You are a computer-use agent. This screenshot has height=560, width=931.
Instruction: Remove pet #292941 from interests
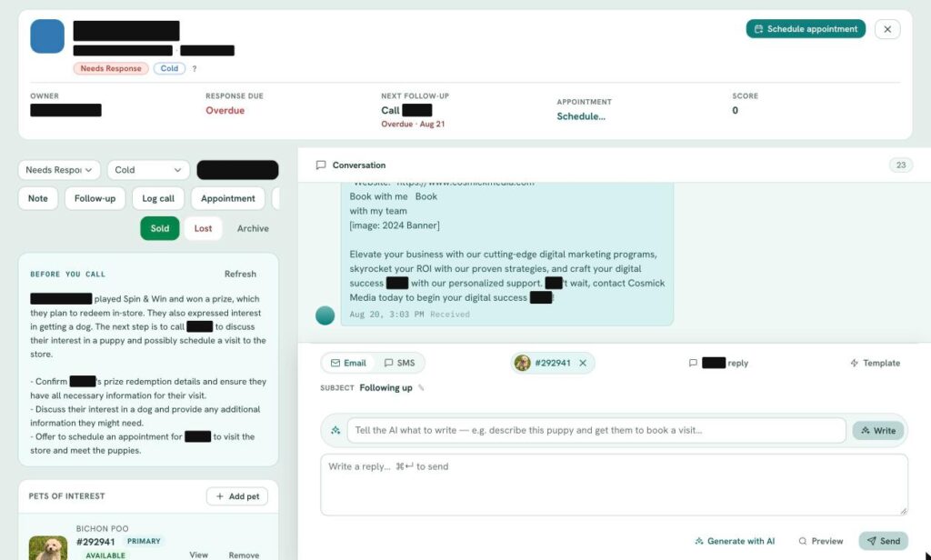pos(244,555)
